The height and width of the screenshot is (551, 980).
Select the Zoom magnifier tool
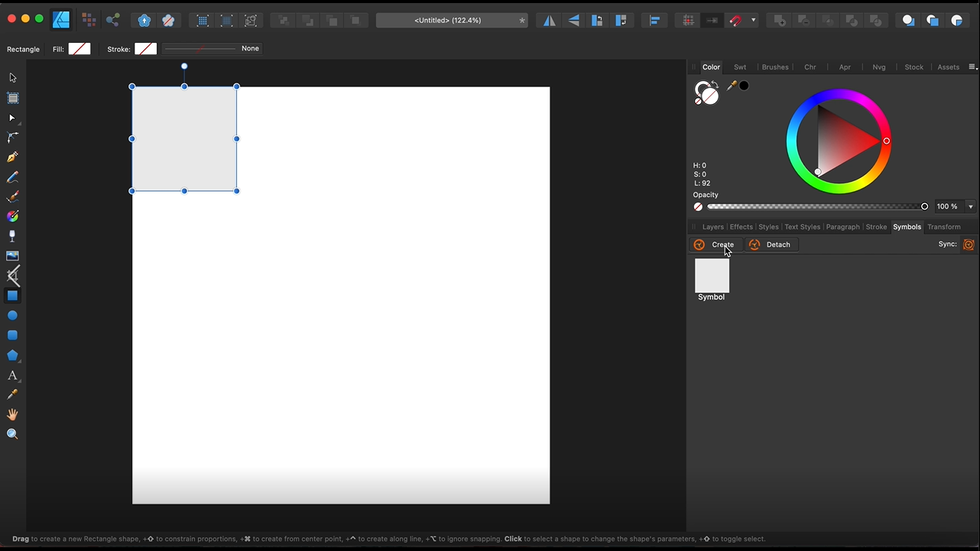pyautogui.click(x=12, y=434)
